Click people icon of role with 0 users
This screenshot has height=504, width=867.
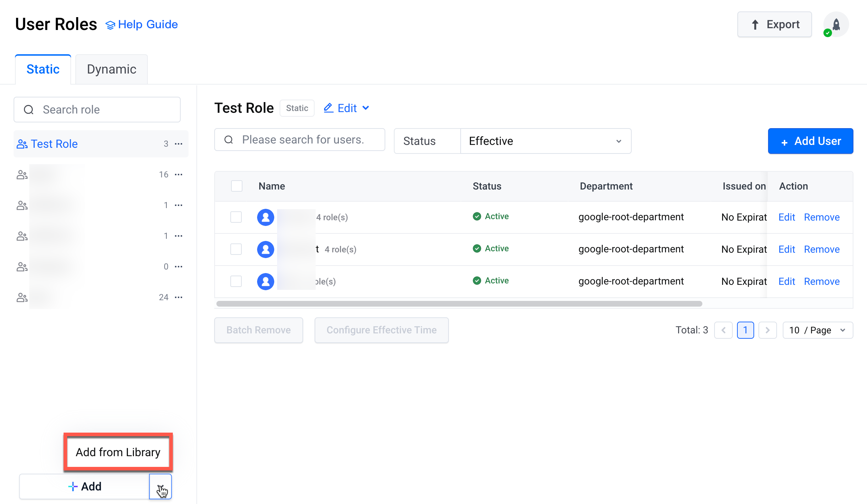[x=22, y=267]
